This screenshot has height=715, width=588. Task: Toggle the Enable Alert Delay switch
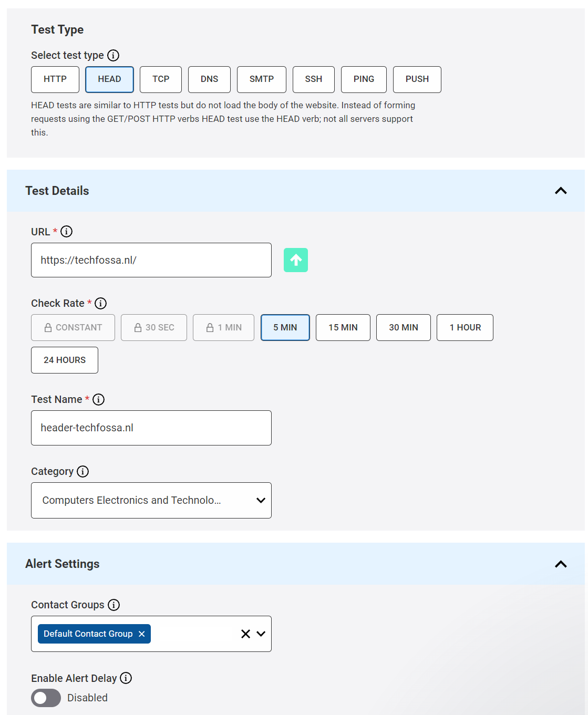[46, 698]
